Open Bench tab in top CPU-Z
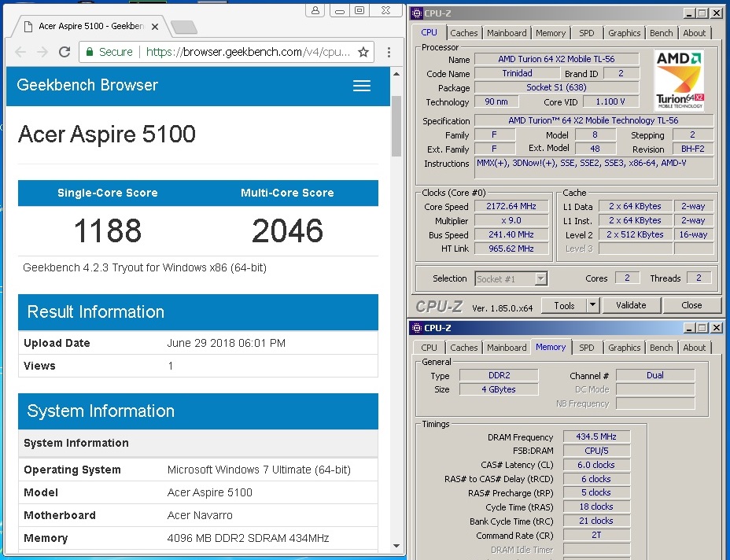Screen dimensions: 730x560 [x=661, y=33]
